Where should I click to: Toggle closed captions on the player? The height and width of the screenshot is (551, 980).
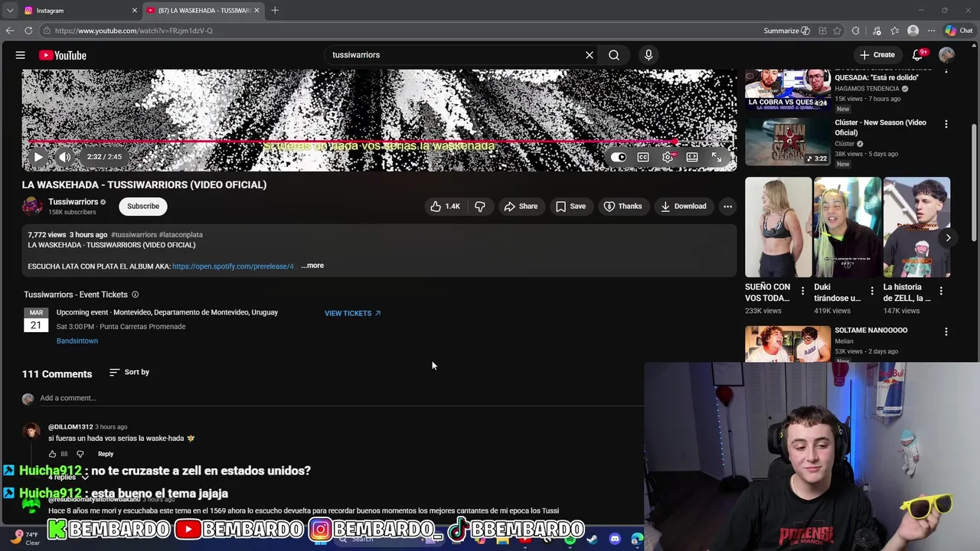(x=643, y=157)
